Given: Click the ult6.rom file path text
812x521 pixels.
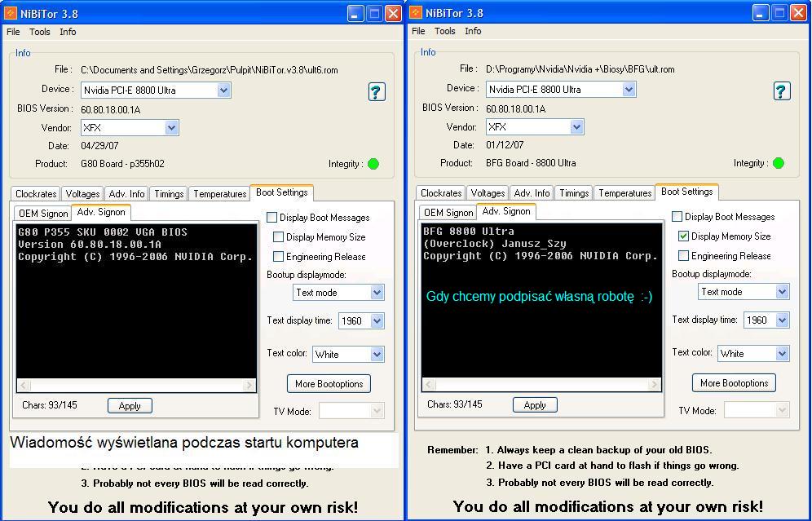Looking at the screenshot, I should (x=210, y=70).
